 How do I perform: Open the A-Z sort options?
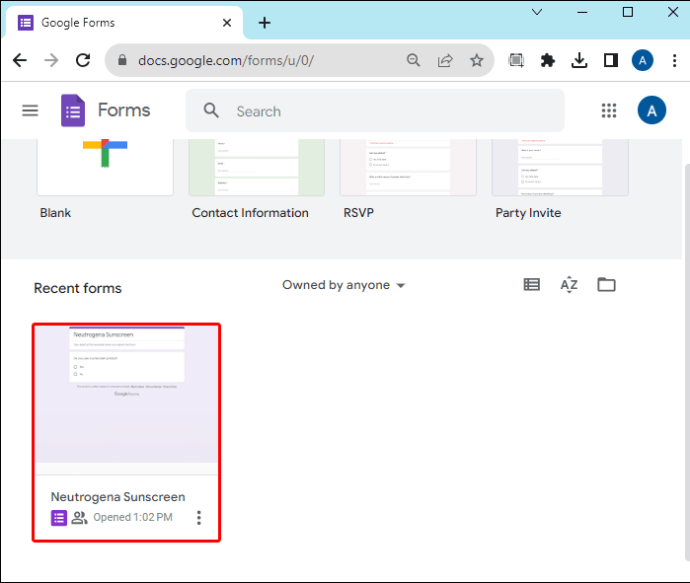[569, 285]
